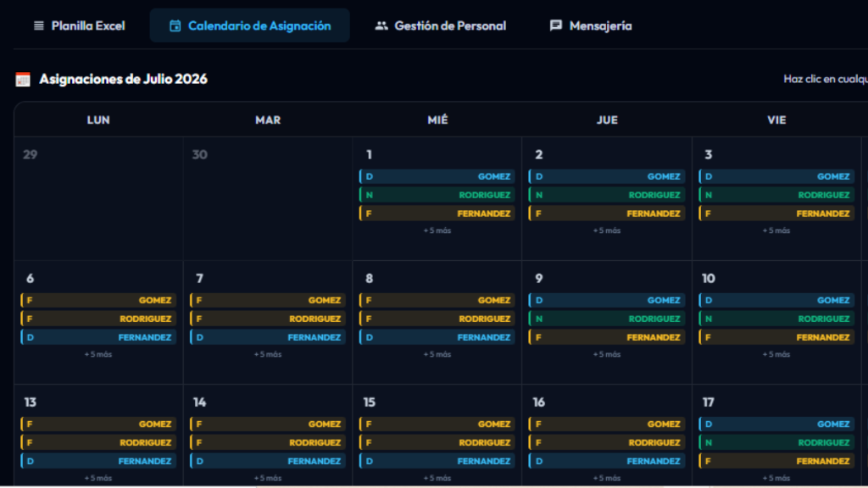This screenshot has width=868, height=488.
Task: Click the Planilla Excel list icon
Action: pos(39,26)
